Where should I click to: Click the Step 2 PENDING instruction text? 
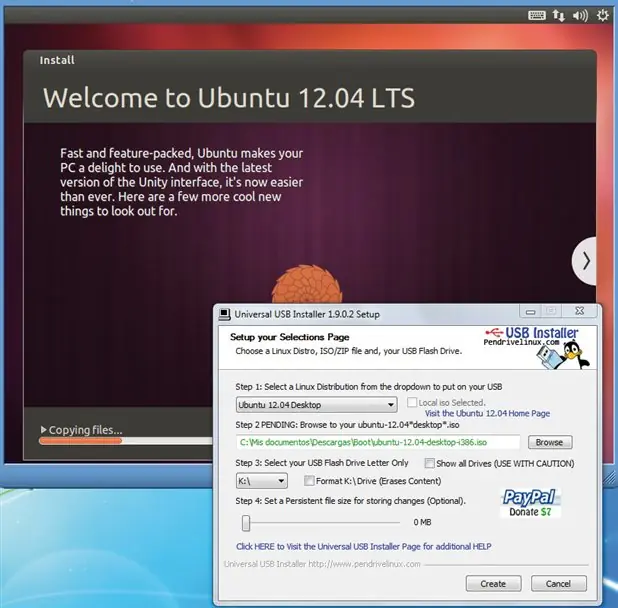[x=347, y=425]
